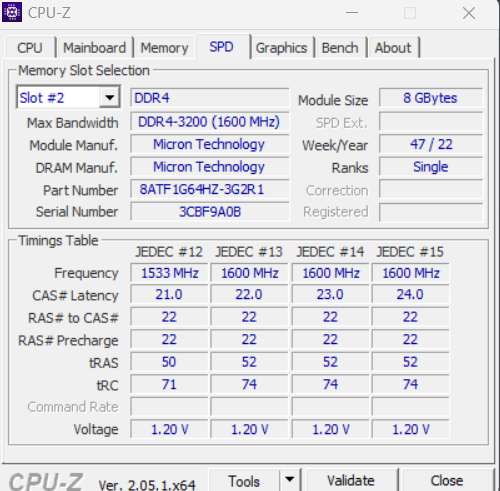Switch to the Mainboard tab
The image size is (500, 491).
point(95,48)
